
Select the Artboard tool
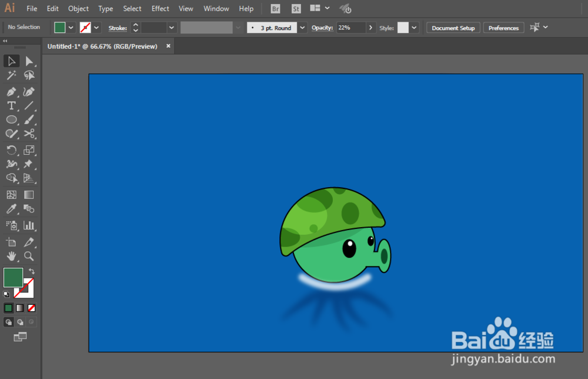(12, 242)
